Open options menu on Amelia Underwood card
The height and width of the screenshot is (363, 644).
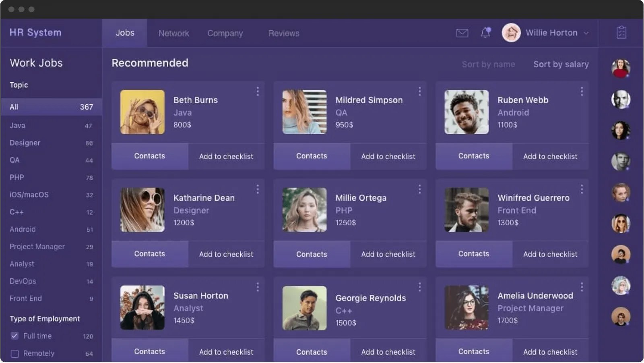pos(582,287)
